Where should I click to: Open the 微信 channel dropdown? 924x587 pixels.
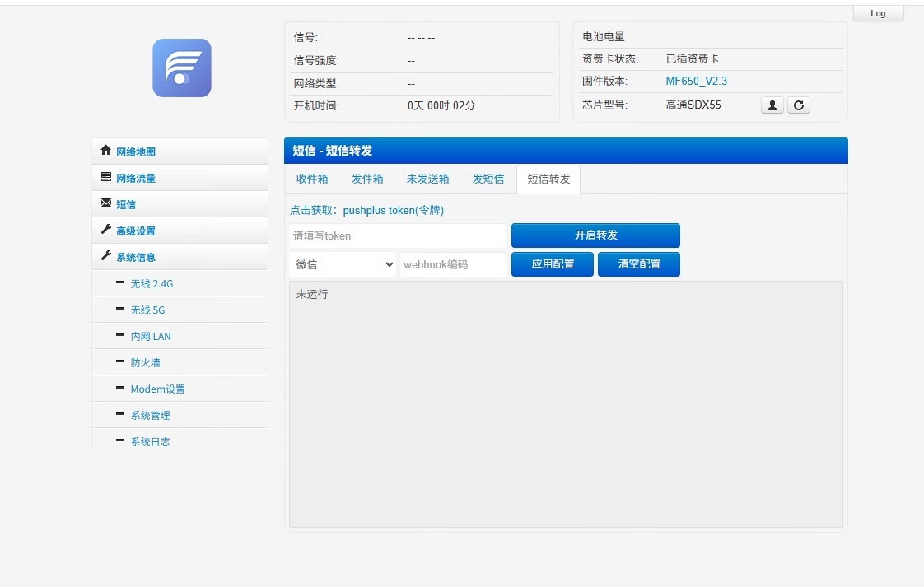click(343, 264)
